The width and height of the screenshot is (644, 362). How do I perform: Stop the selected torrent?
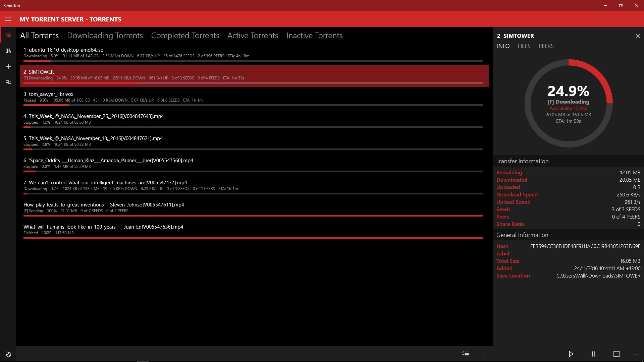[x=616, y=354]
